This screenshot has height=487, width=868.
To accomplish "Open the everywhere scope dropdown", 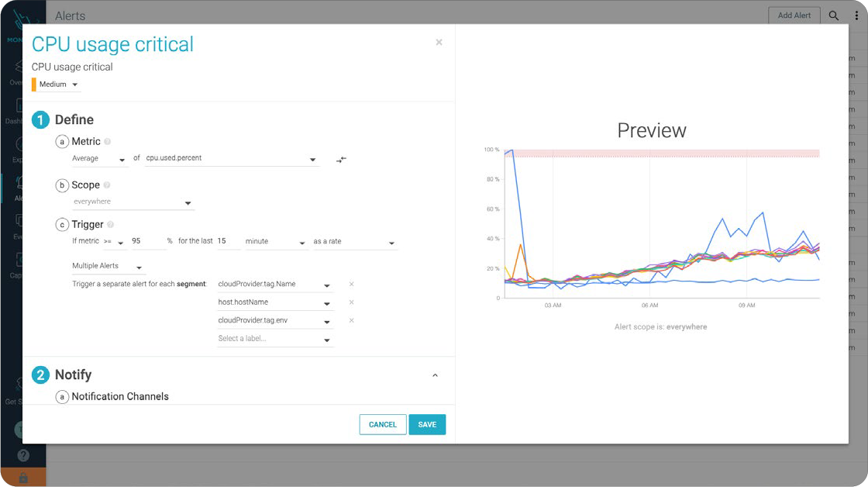I will (x=133, y=202).
